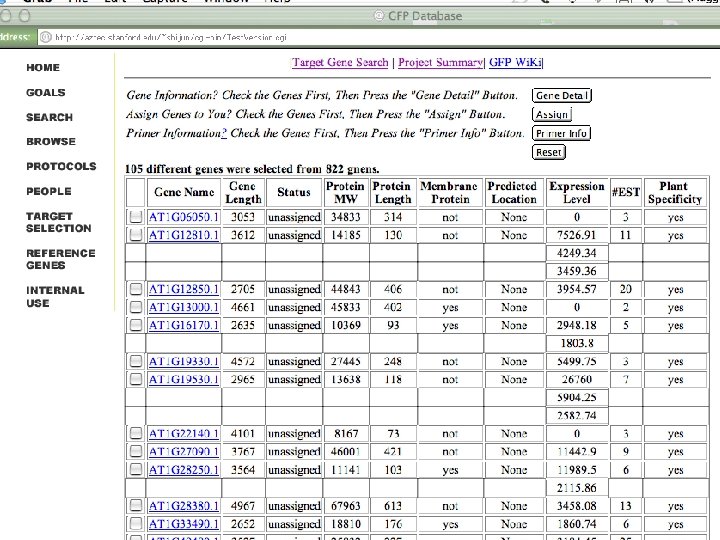Follow the AT1G28380.1 link
Image resolution: width=720 pixels, height=540 pixels.
(184, 506)
